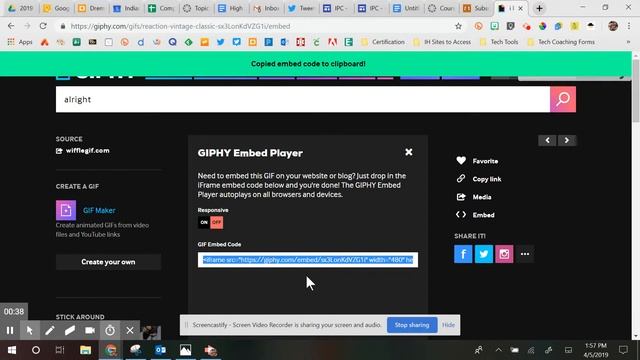This screenshot has width=640, height=360.
Task: Share the GIF on Twitter
Action: tap(484, 254)
